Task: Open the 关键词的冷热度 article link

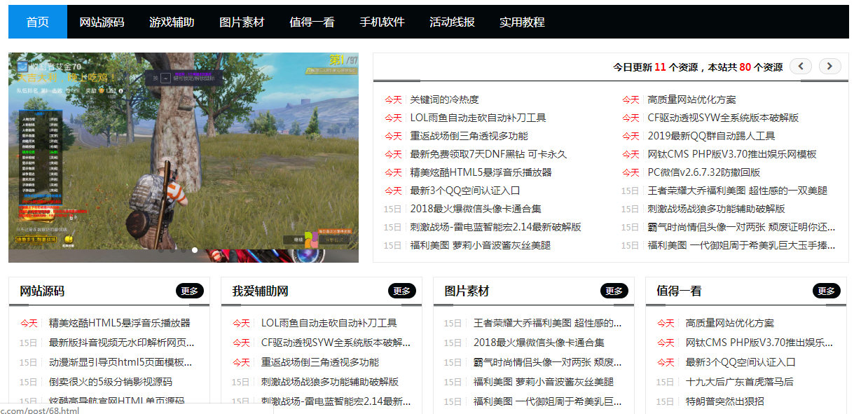Action: (x=444, y=99)
